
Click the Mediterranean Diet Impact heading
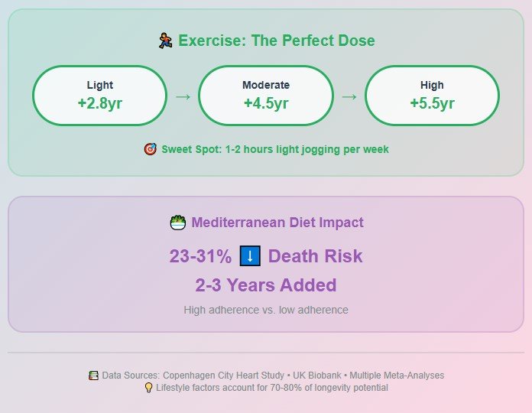pyautogui.click(x=277, y=223)
